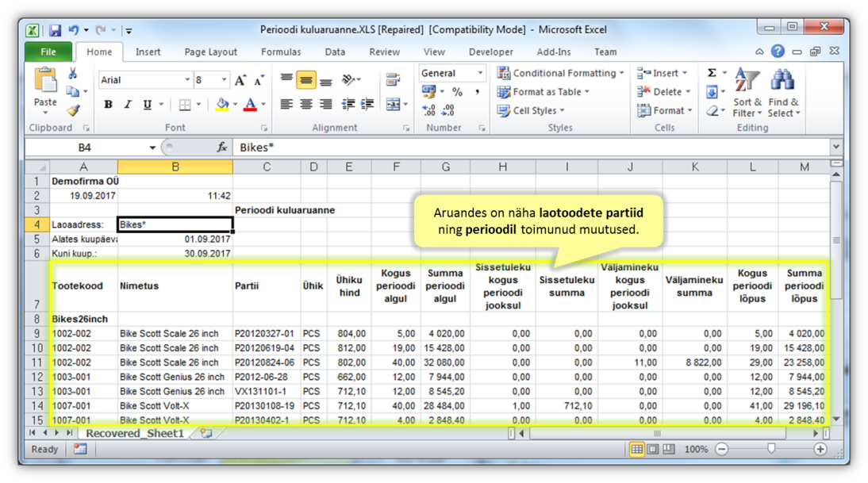Open the General number format dropdown
Viewport: 868px width, 483px height.
point(480,73)
